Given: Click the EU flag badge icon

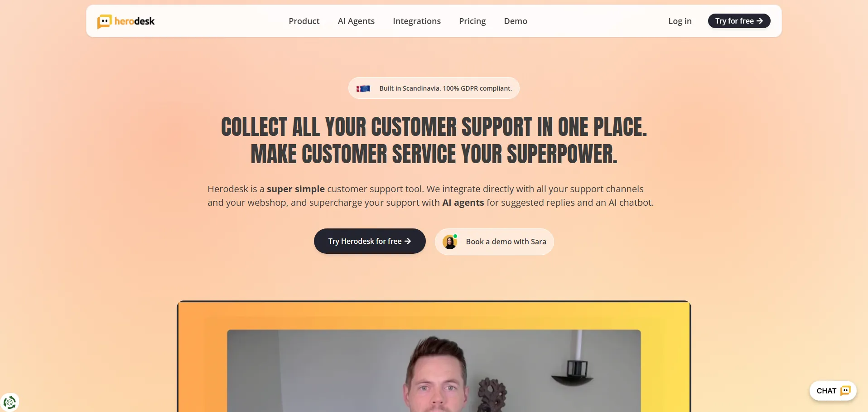Looking at the screenshot, I should click(x=363, y=88).
